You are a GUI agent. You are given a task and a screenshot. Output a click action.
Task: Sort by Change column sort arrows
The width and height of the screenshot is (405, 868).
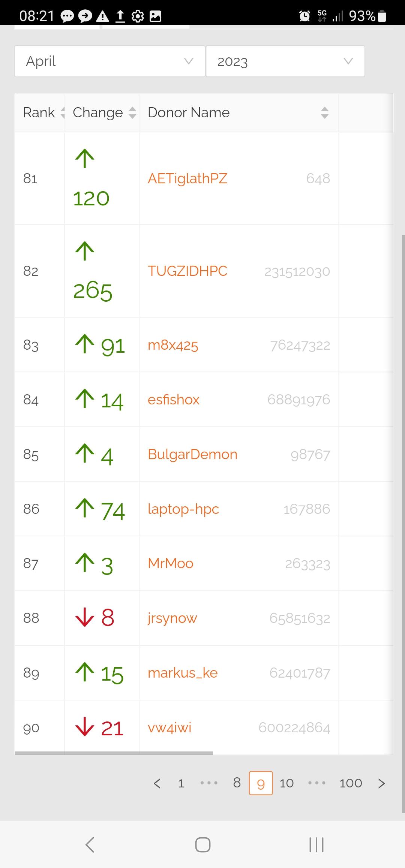pos(132,112)
